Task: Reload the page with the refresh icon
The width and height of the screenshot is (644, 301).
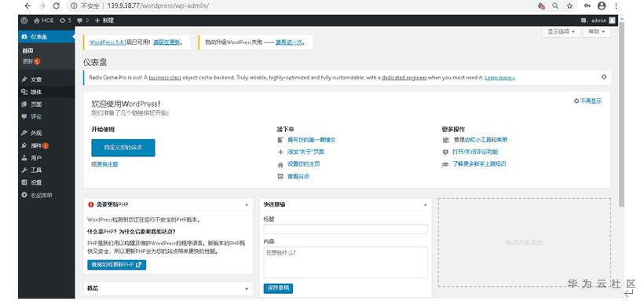Action: point(57,6)
